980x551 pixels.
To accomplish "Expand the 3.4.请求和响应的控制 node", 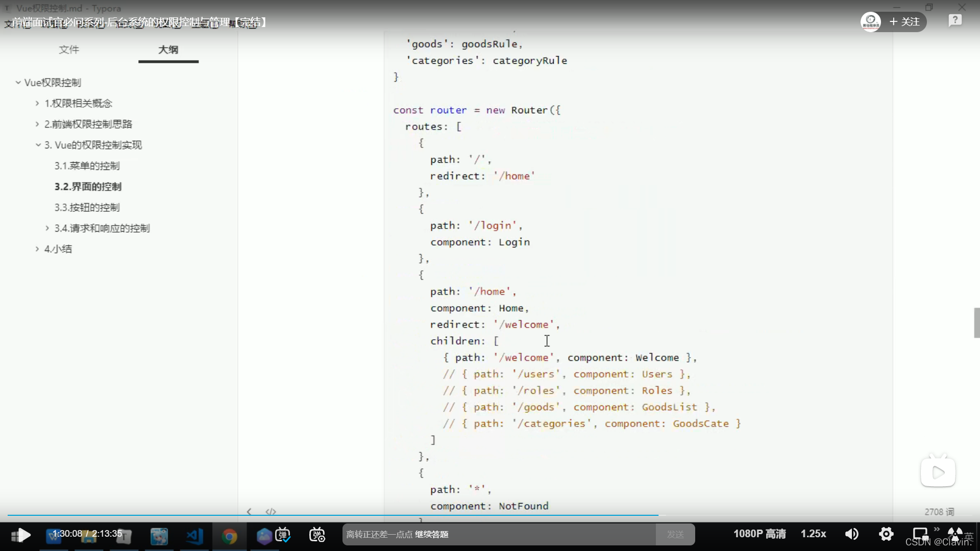I will click(47, 228).
